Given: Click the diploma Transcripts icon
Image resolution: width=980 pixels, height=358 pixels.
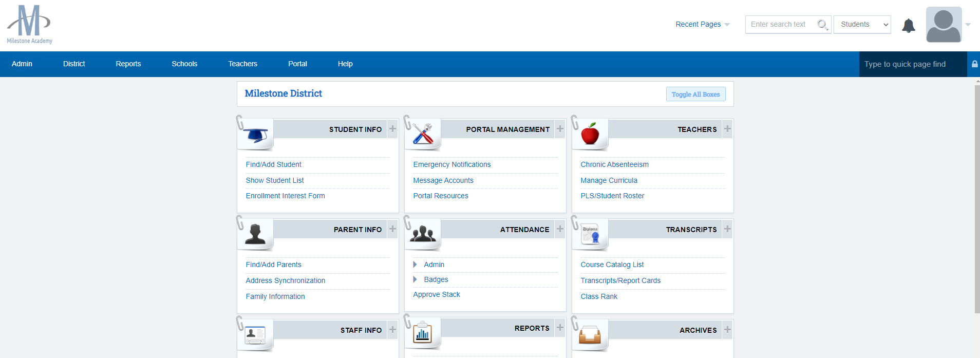Looking at the screenshot, I should (590, 235).
